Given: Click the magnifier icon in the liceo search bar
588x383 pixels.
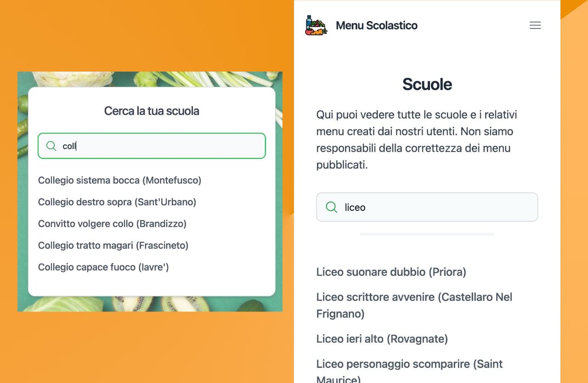Looking at the screenshot, I should coord(331,207).
